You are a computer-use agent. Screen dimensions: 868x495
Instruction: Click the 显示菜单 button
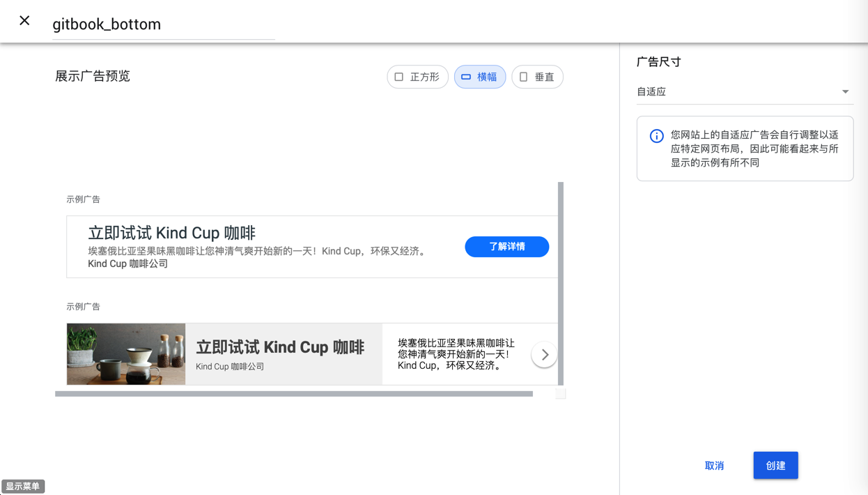tap(23, 487)
